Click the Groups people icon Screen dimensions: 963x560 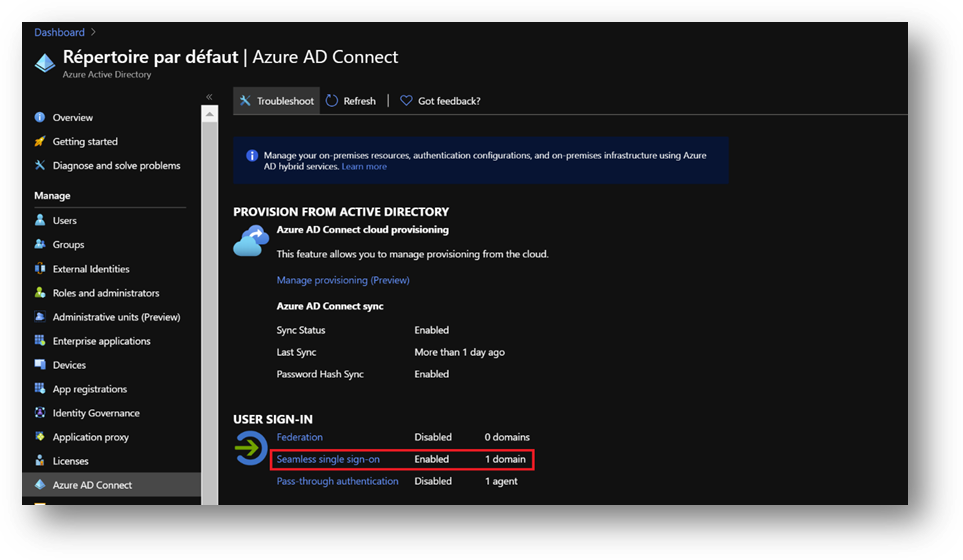click(40, 244)
